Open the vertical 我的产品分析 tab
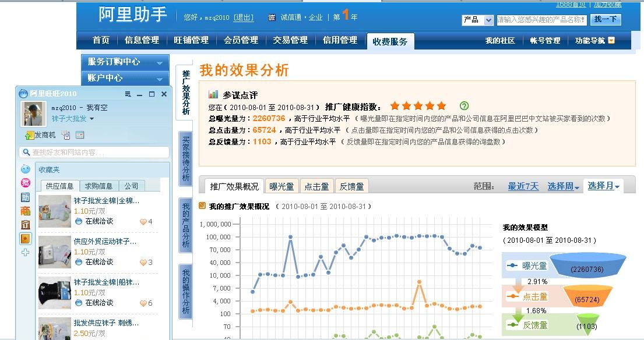This screenshot has height=340, width=644. pos(186,225)
